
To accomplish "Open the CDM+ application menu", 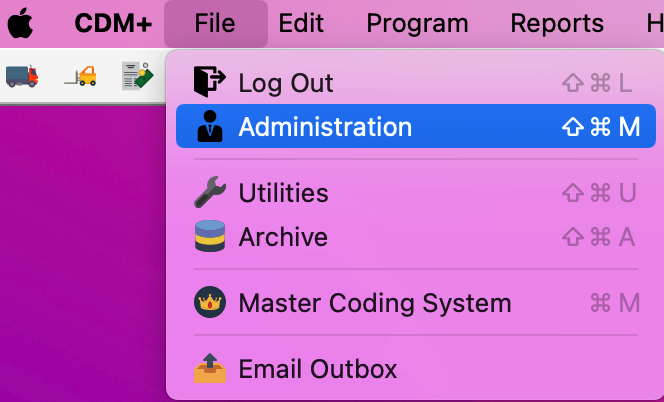I will coord(113,23).
